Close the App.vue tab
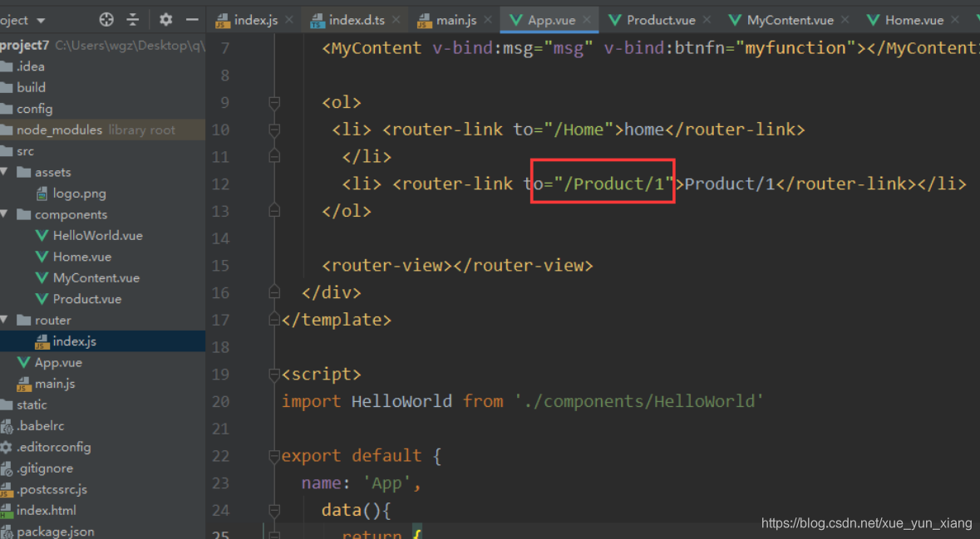Screen dimensions: 980x539 pos(586,20)
